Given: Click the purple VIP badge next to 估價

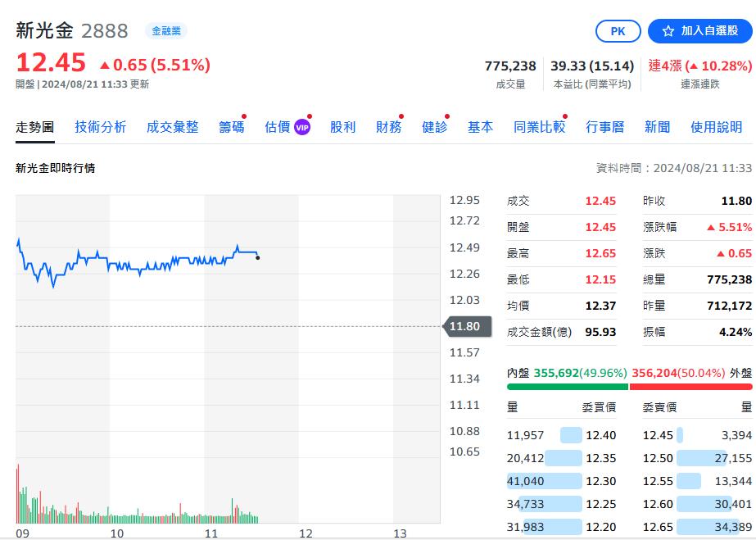Looking at the screenshot, I should pos(302,127).
